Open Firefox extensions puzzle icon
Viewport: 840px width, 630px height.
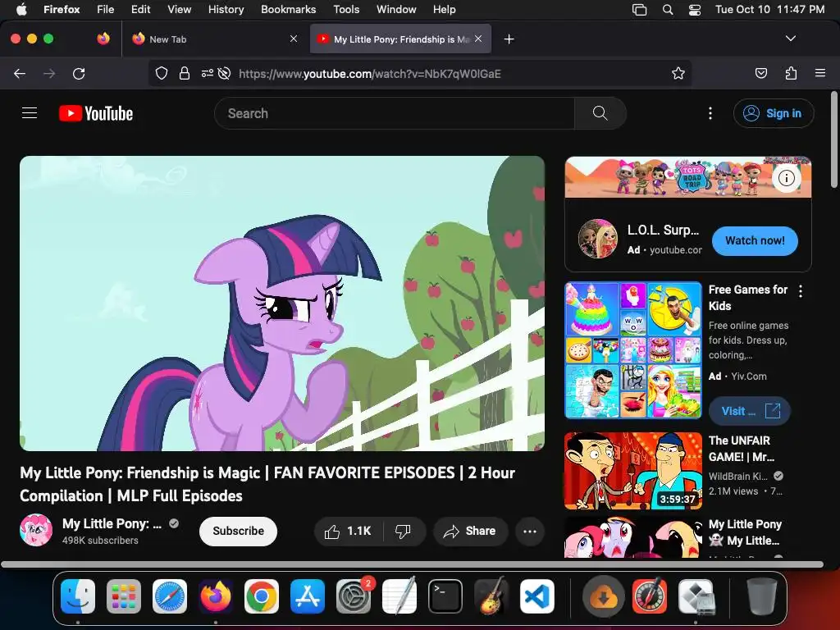tap(791, 73)
